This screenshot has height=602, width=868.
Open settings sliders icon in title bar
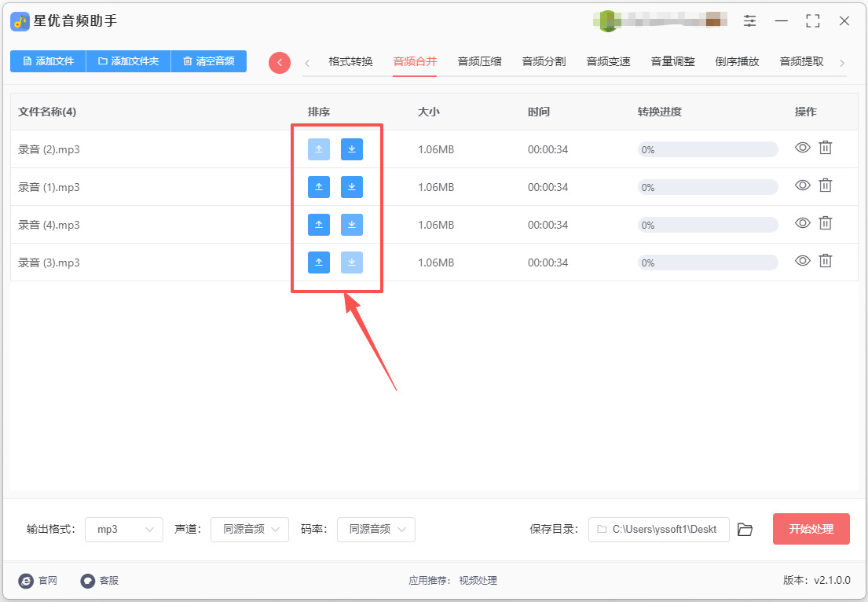click(x=750, y=21)
